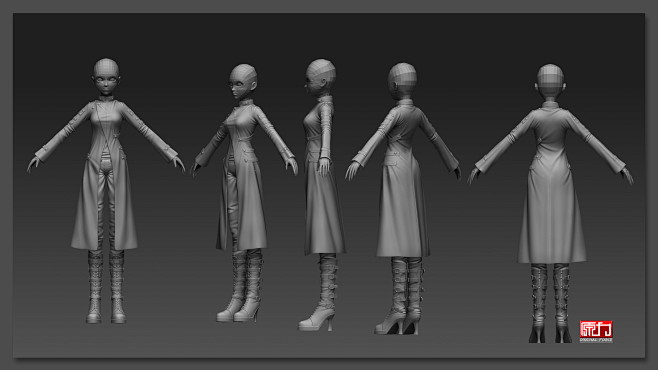This screenshot has width=658, height=370.
Task: Select the three-quarter back view model
Action: pyautogui.click(x=403, y=199)
